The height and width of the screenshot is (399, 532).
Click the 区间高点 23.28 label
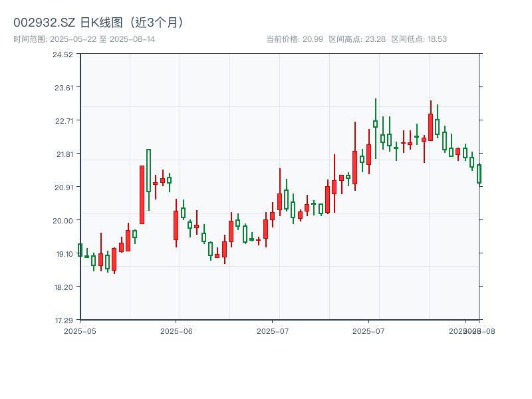coord(357,39)
